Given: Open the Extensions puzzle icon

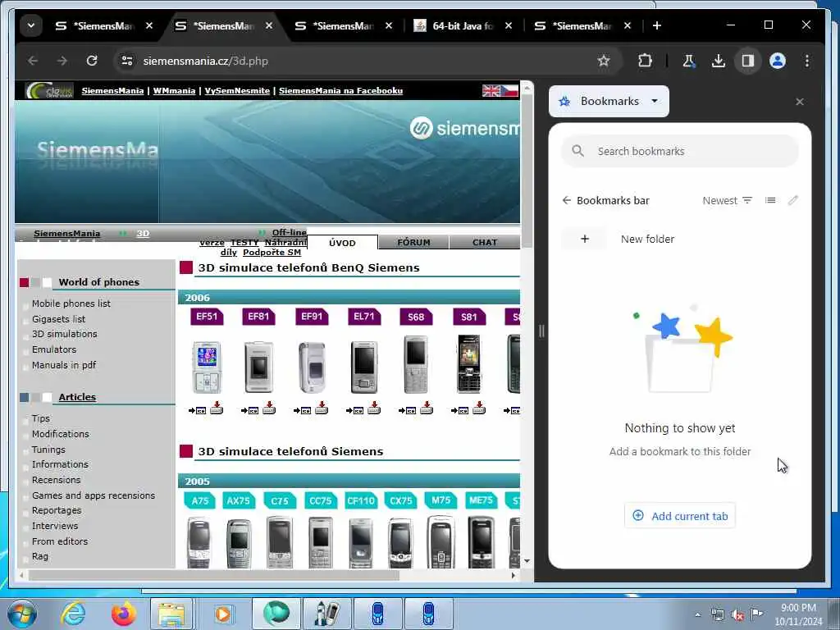Looking at the screenshot, I should click(645, 61).
